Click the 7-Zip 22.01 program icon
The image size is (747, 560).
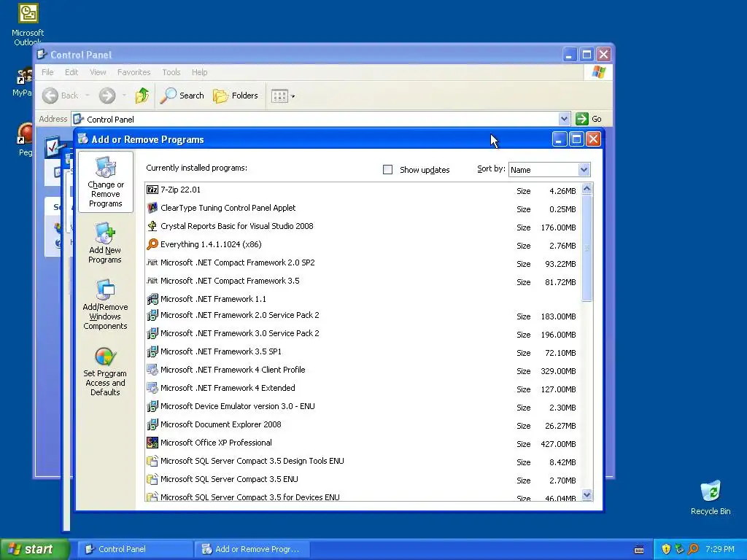tap(152, 190)
